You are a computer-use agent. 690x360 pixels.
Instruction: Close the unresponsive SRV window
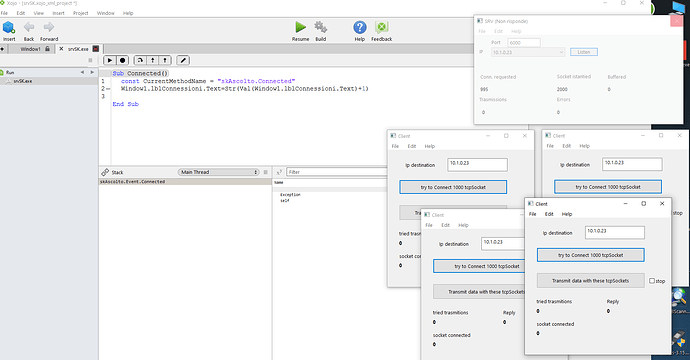676,21
